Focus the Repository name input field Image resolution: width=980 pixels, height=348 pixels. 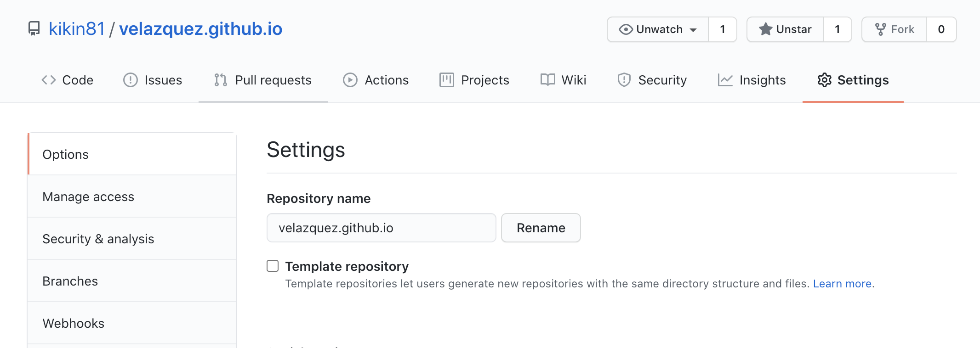pyautogui.click(x=382, y=228)
